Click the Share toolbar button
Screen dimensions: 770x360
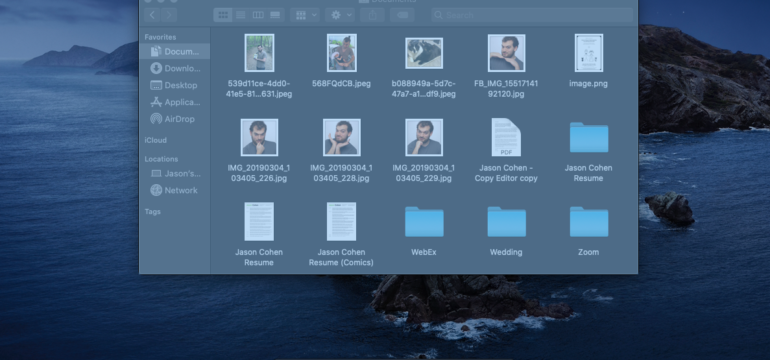point(372,15)
